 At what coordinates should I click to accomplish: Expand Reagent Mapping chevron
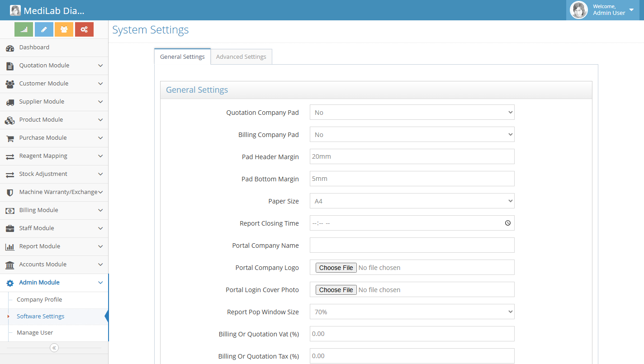point(100,156)
